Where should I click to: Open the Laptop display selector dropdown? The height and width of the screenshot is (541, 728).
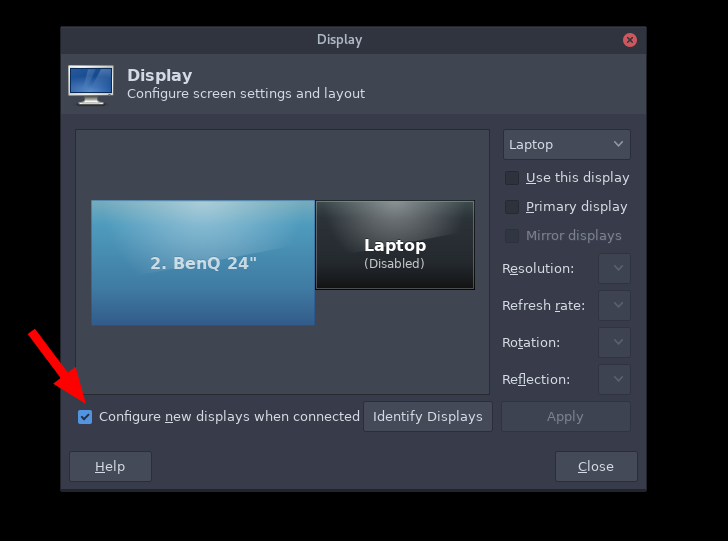(566, 145)
